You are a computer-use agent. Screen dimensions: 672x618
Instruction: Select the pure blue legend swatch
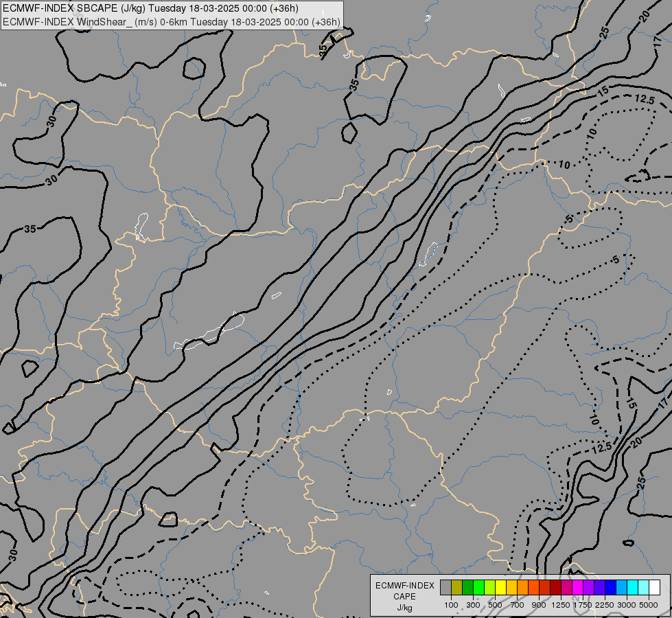[610, 587]
